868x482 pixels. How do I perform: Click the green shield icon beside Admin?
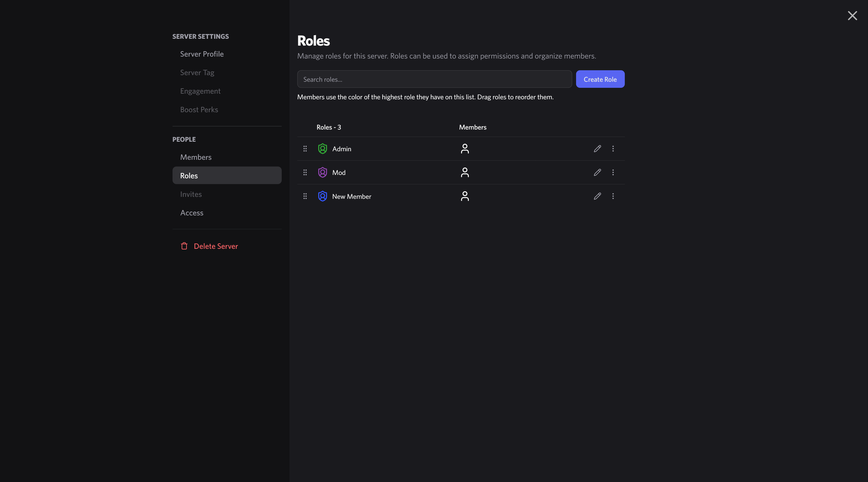tap(322, 148)
